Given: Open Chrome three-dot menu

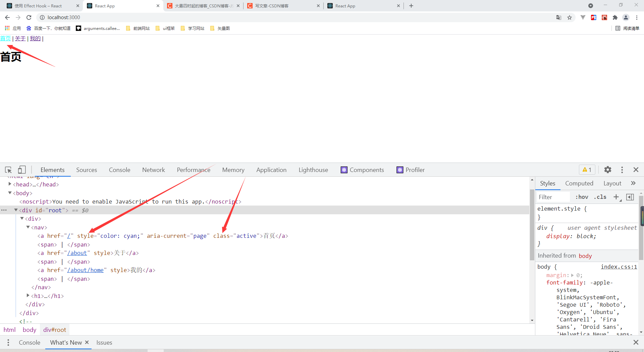Looking at the screenshot, I should 637,17.
